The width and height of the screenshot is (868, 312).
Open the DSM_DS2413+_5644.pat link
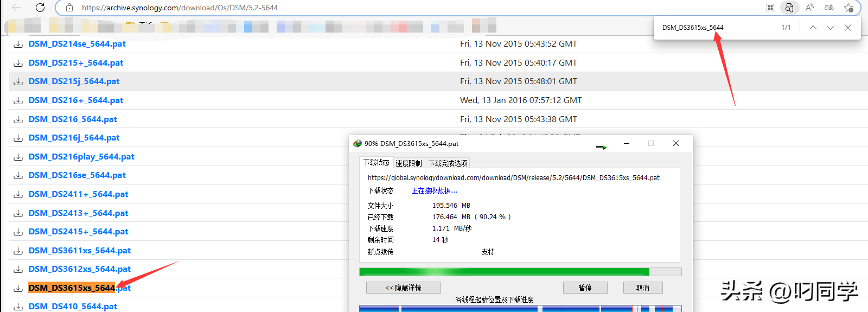click(x=79, y=213)
